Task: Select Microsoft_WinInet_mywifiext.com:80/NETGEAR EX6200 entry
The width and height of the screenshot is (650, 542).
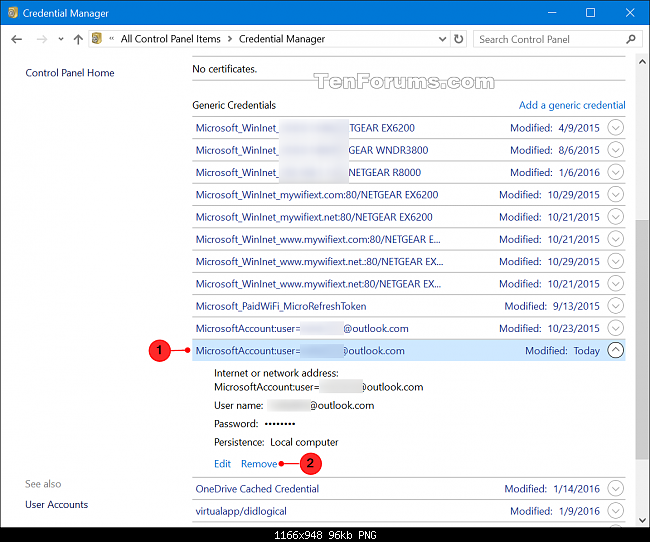Action: coord(317,195)
